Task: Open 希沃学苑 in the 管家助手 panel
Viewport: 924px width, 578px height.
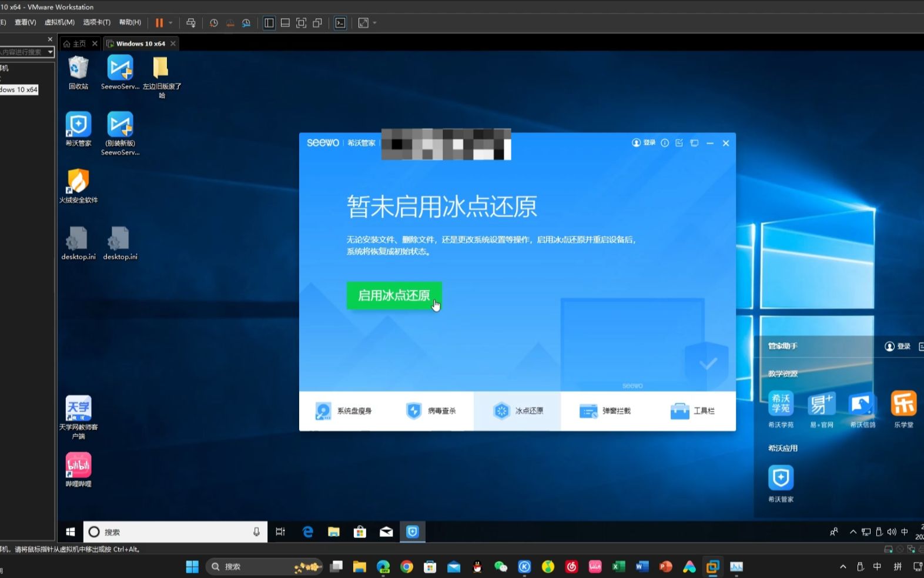Action: (781, 409)
